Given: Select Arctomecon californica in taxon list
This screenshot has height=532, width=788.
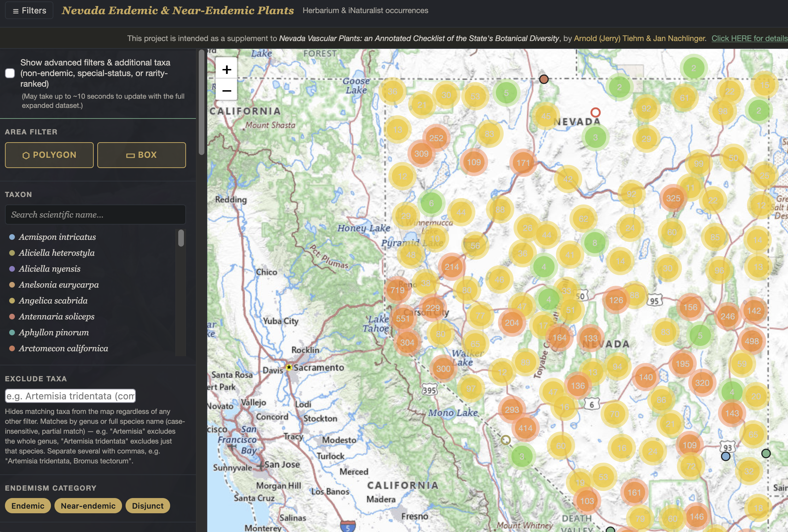Looking at the screenshot, I should pos(63,348).
